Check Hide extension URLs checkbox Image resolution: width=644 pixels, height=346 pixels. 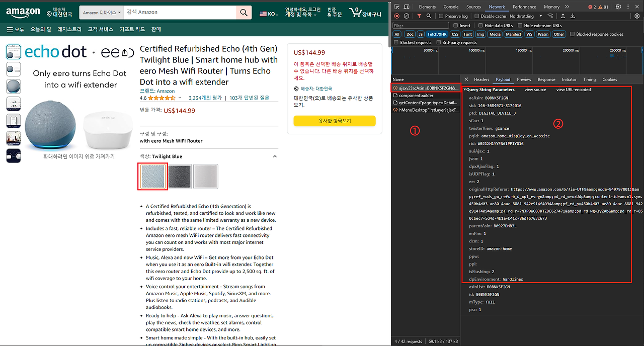(x=520, y=25)
